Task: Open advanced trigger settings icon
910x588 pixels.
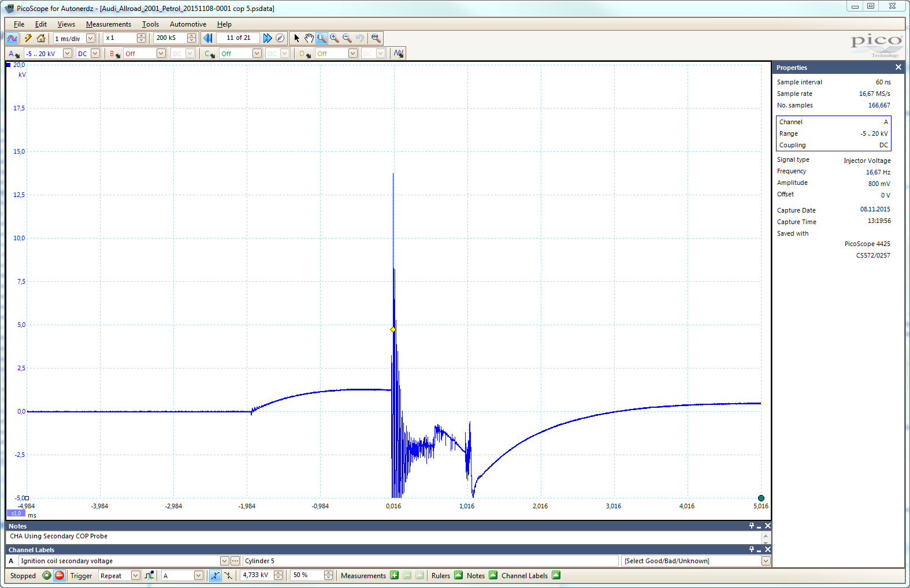Action: [150, 575]
